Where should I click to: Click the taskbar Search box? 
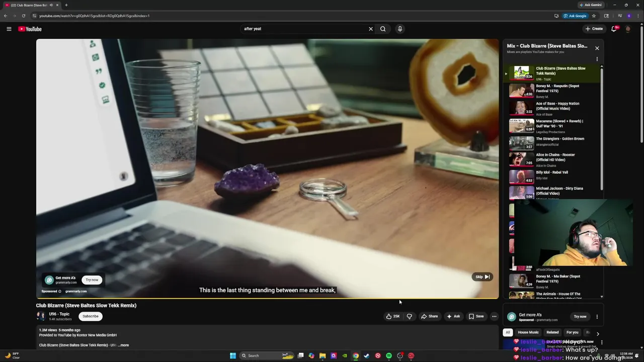pos(267,355)
